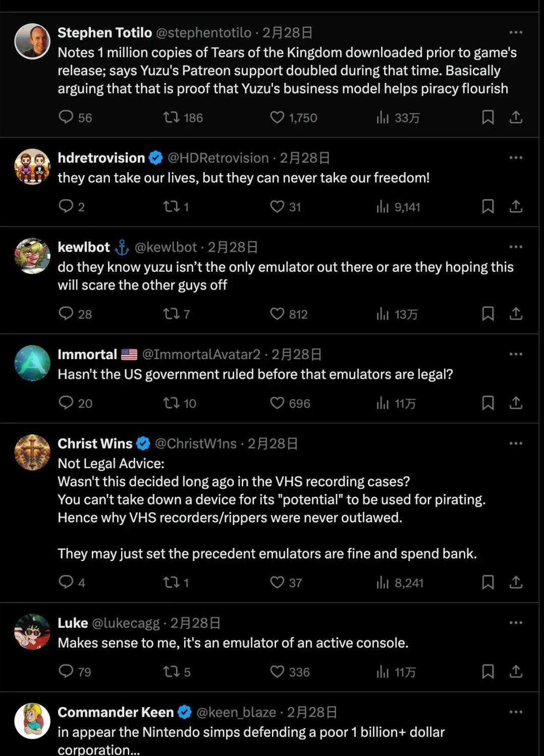This screenshot has height=756, width=544.
Task: Like the kewlbot tweet about emulators
Action: pyautogui.click(x=277, y=314)
